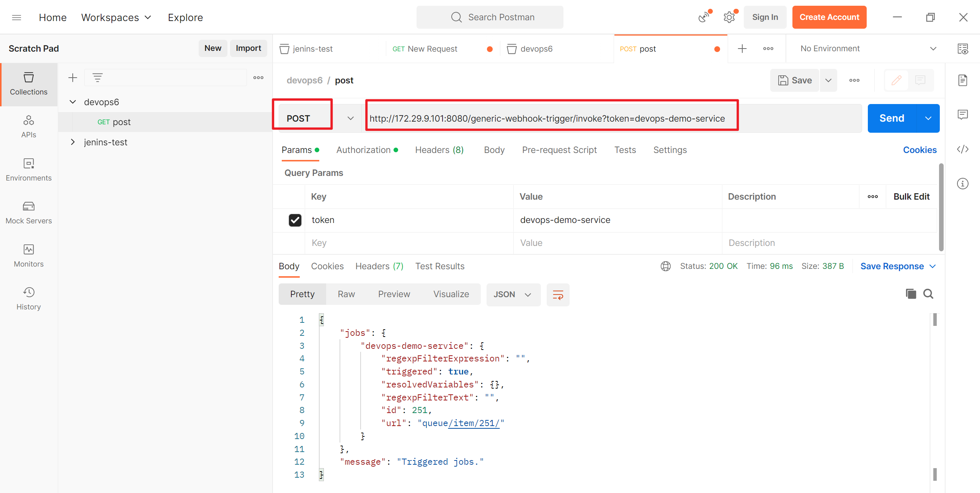This screenshot has width=980, height=493.
Task: Toggle the response word wrap icon
Action: (x=558, y=294)
